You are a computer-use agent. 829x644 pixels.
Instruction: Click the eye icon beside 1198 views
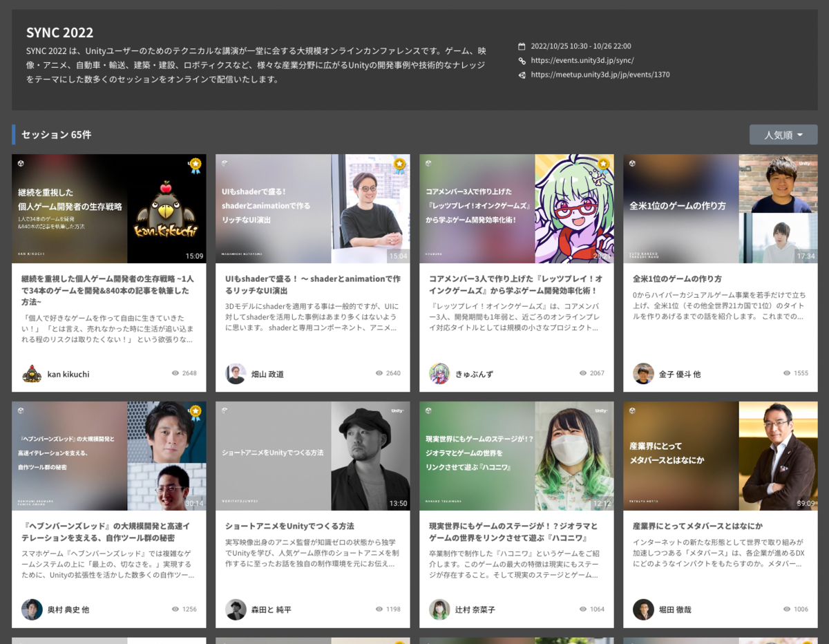tap(379, 609)
